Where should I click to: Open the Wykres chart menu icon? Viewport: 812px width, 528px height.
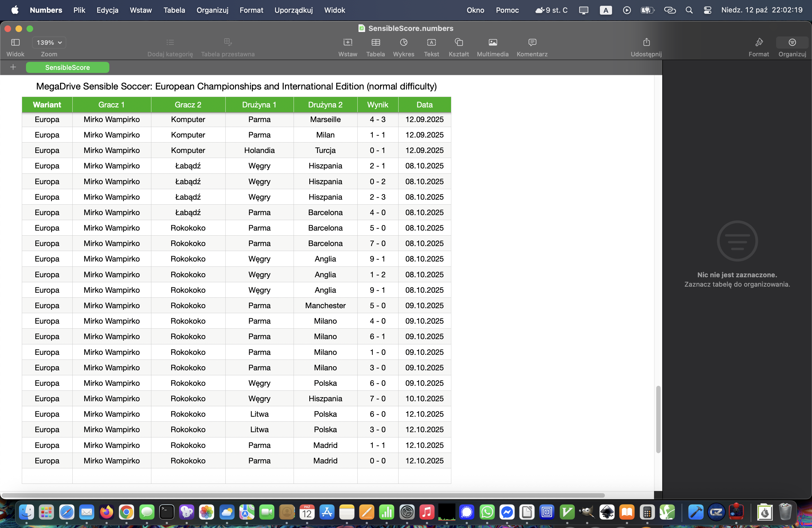pos(403,43)
